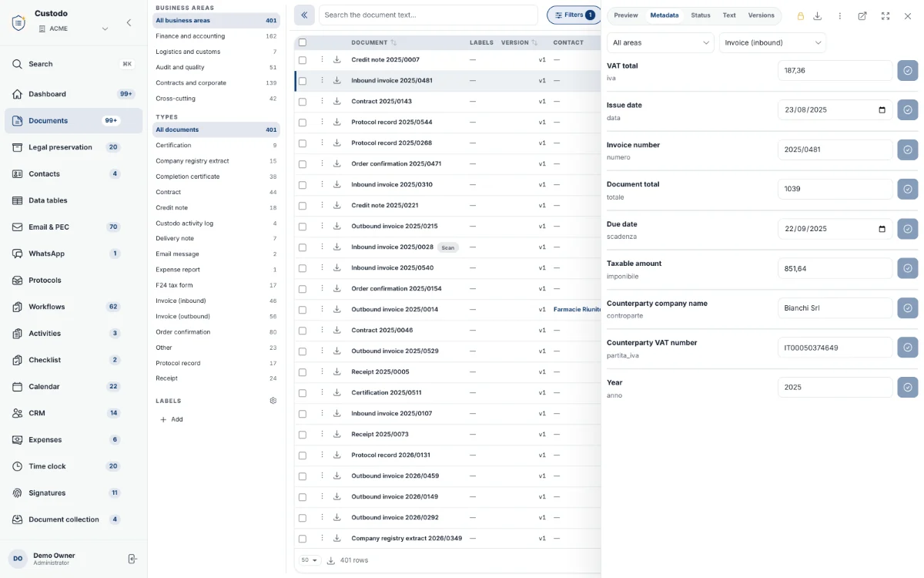Screen dimensions: 924x578
Task: Open Workflows section
Action: pyautogui.click(x=73, y=307)
